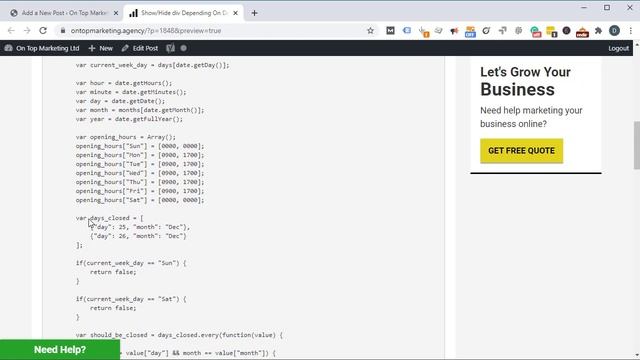Open the dark M extension icon
The image size is (640, 360).
390,31
